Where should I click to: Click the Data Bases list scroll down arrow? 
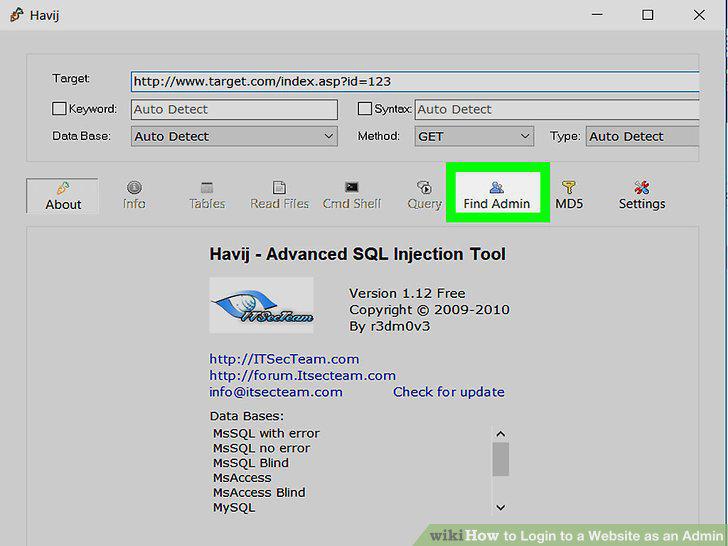500,507
